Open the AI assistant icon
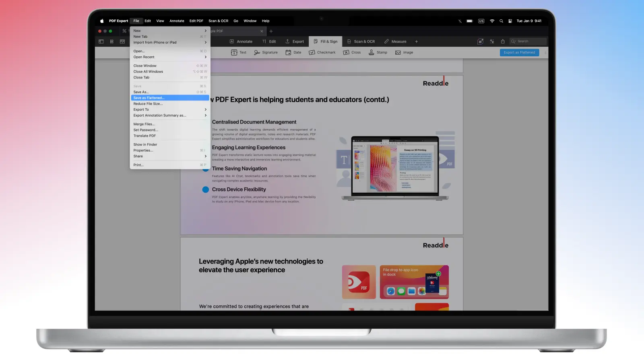 (x=480, y=41)
